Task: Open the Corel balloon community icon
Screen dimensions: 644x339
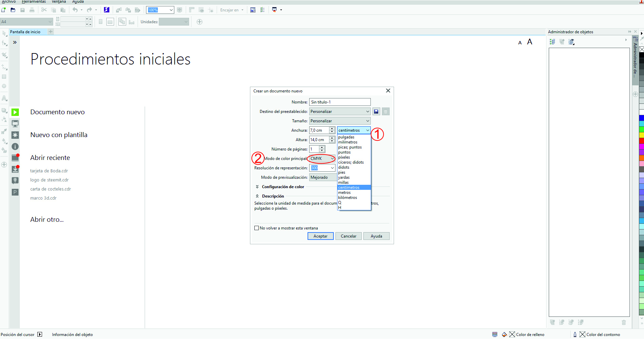Action: 15,180
